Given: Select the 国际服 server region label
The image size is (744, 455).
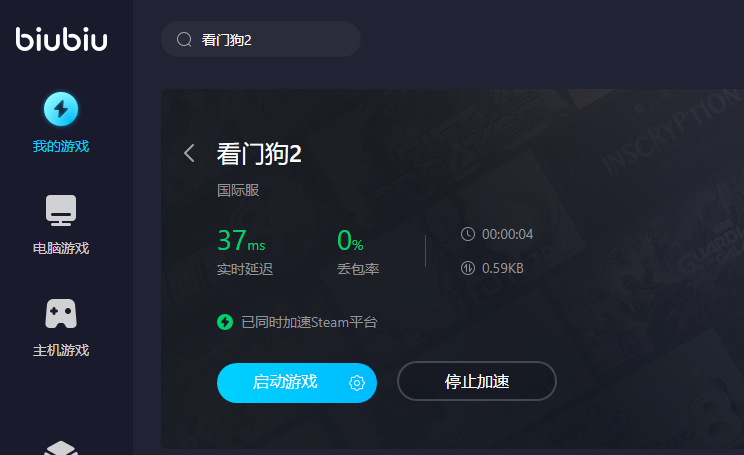Looking at the screenshot, I should click(238, 190).
